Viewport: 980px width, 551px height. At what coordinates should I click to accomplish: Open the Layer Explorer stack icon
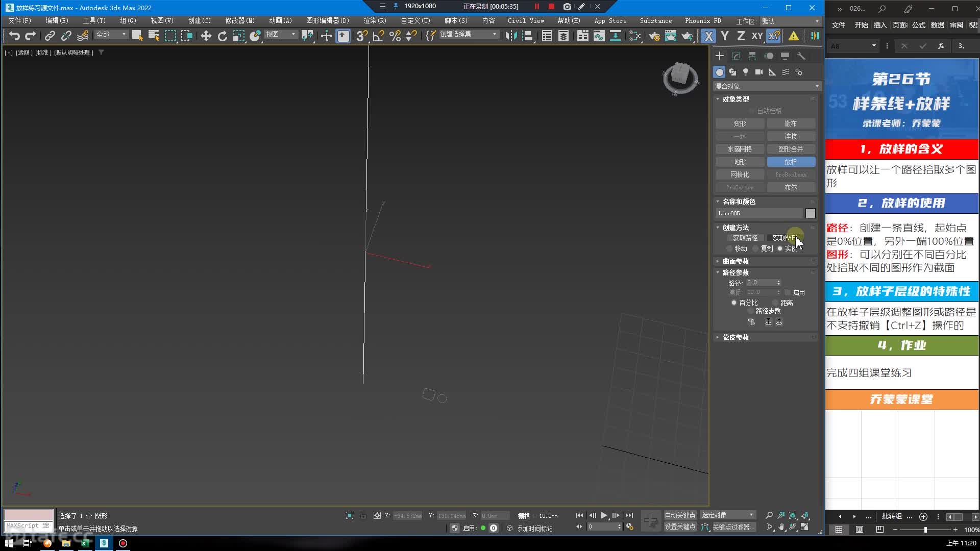(x=563, y=36)
